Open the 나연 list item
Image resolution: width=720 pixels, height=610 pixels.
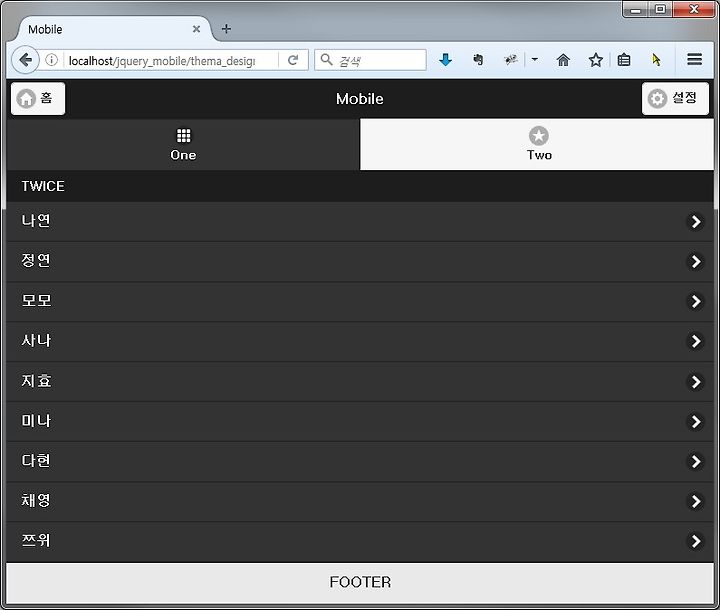click(x=360, y=221)
